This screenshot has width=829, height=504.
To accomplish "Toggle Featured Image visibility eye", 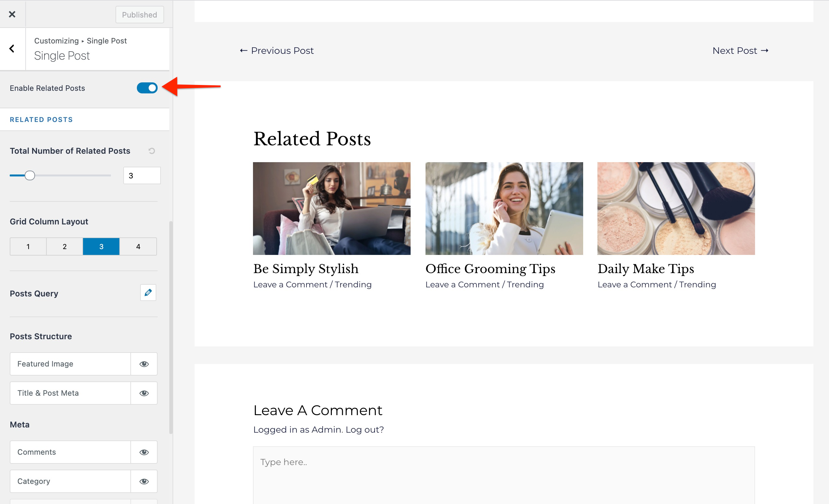I will click(144, 364).
